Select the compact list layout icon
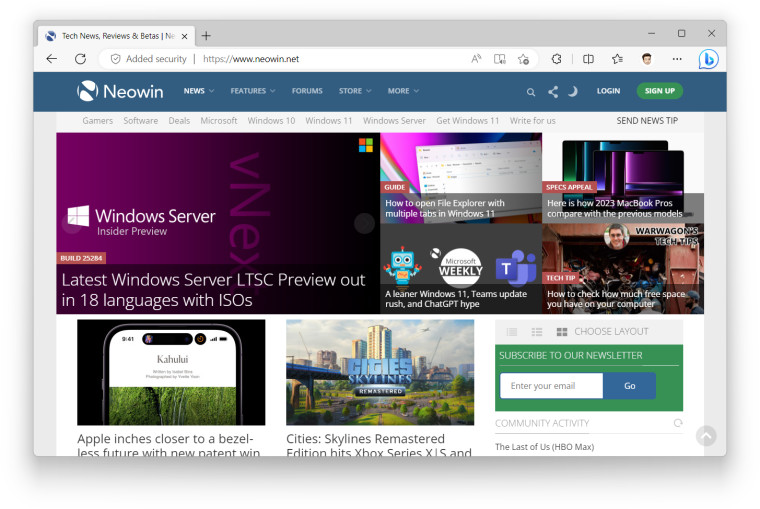The height and width of the screenshot is (509, 760). (512, 332)
